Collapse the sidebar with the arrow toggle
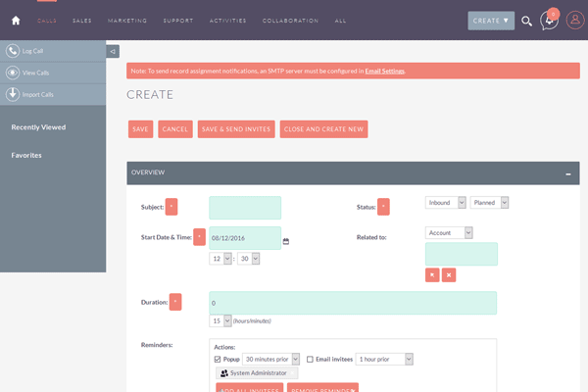Image resolution: width=588 pixels, height=392 pixels. pyautogui.click(x=113, y=51)
